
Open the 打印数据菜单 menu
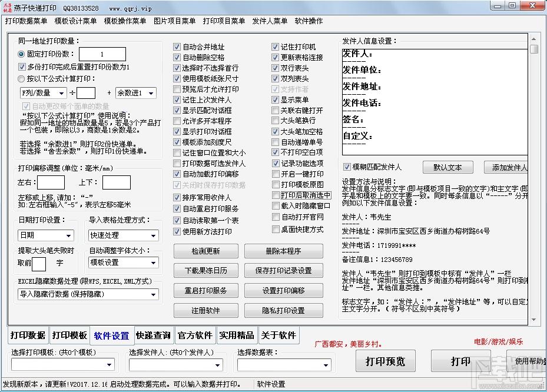coord(26,21)
